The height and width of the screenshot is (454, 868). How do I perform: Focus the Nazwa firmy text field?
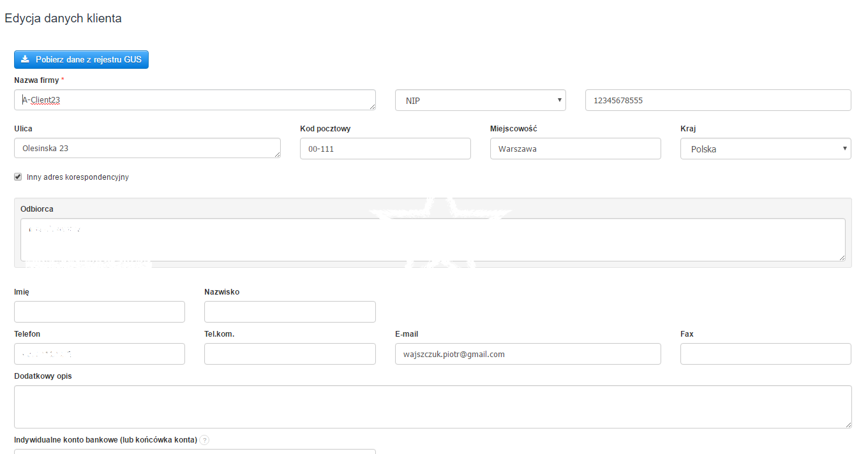tap(194, 100)
